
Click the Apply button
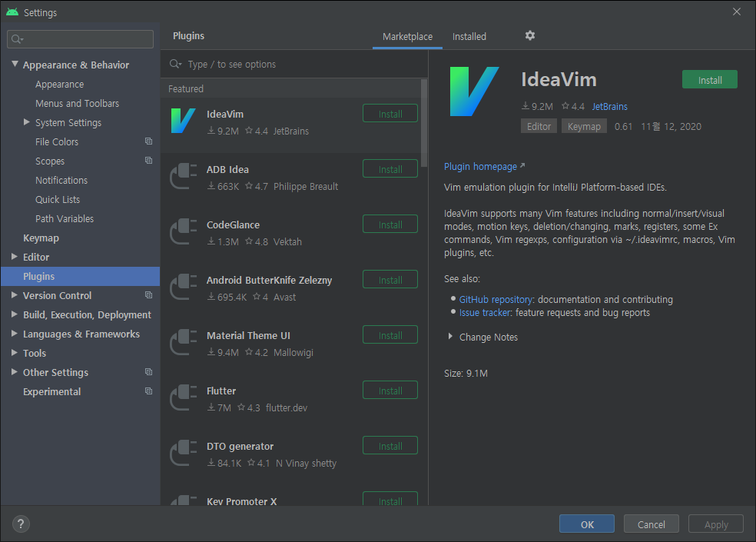(716, 524)
